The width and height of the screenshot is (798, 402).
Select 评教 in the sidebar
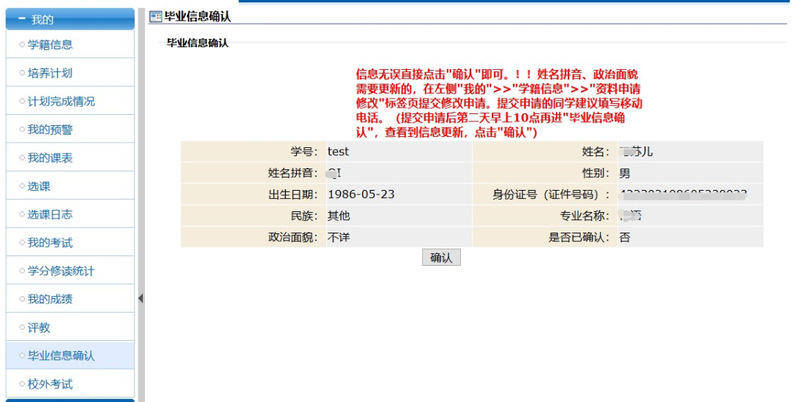39,327
